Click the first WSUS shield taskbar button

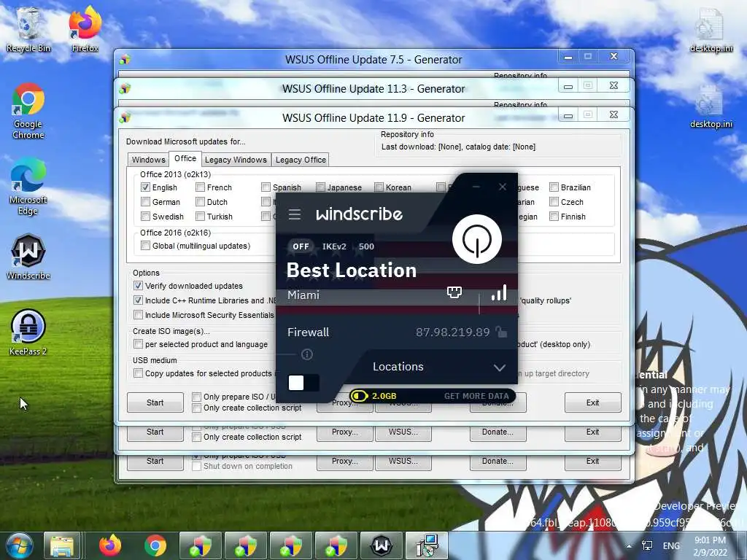[201, 545]
